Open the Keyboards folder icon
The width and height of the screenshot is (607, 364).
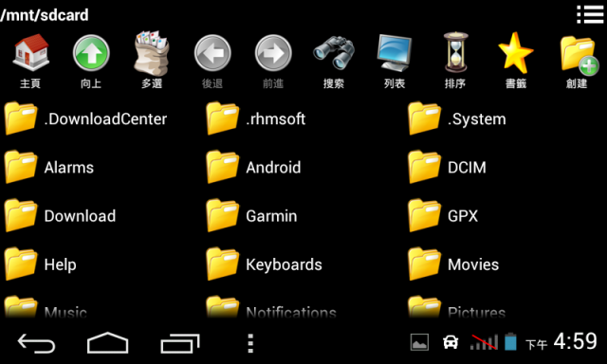point(223,264)
